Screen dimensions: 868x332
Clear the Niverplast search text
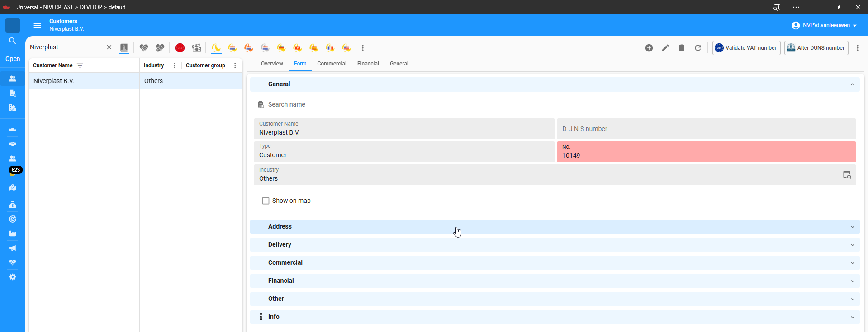click(x=109, y=47)
